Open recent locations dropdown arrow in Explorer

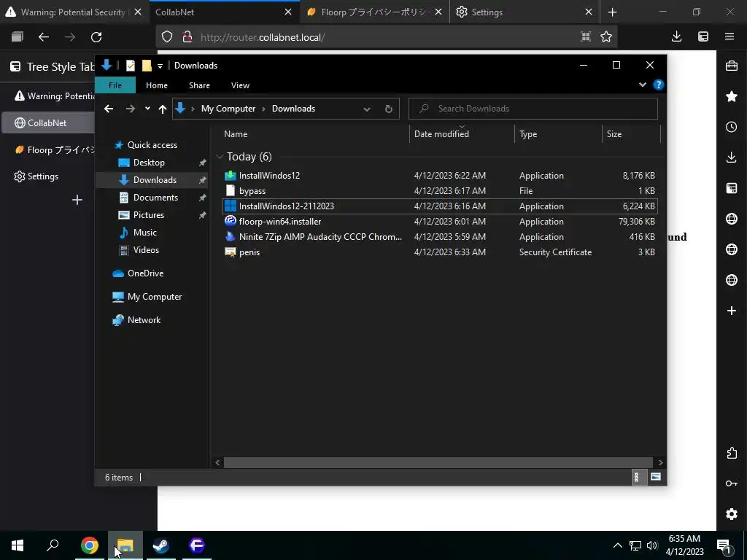point(147,109)
